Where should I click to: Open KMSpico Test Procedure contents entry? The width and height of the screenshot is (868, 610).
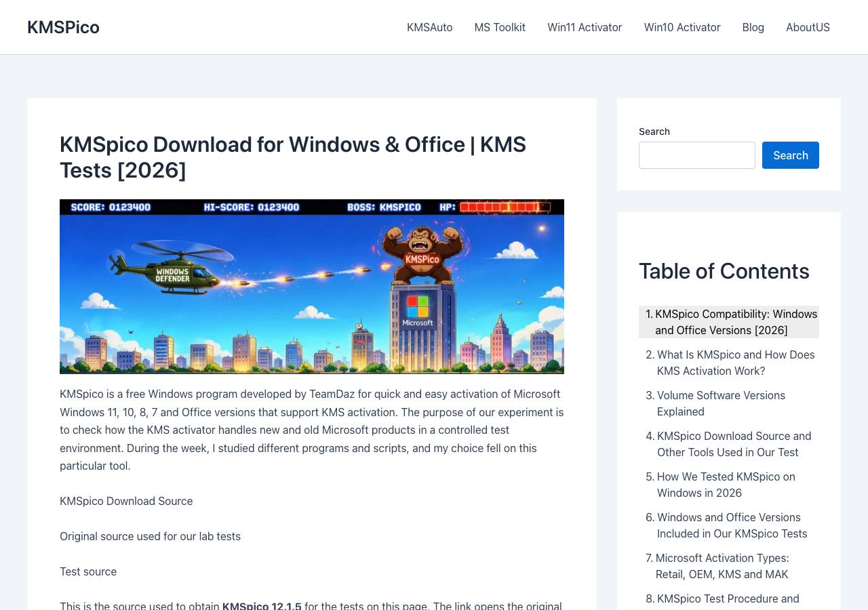click(x=728, y=598)
